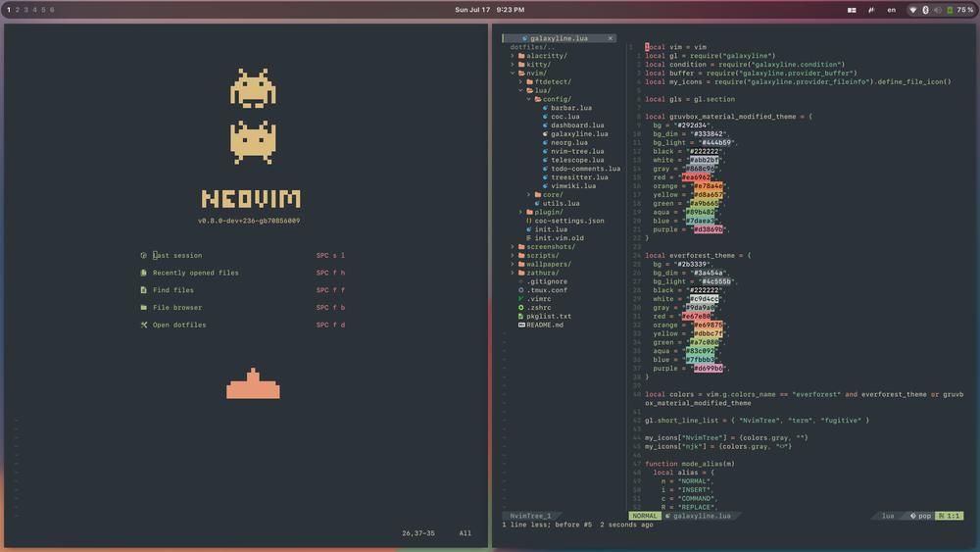The width and height of the screenshot is (980, 552).
Task: Click the Bluetooth icon in top bar
Action: 926,10
